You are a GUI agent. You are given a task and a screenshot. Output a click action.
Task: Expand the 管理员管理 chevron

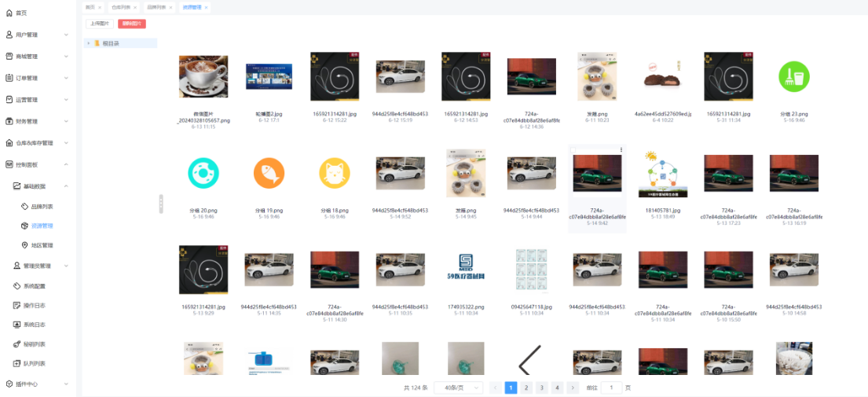pos(66,266)
